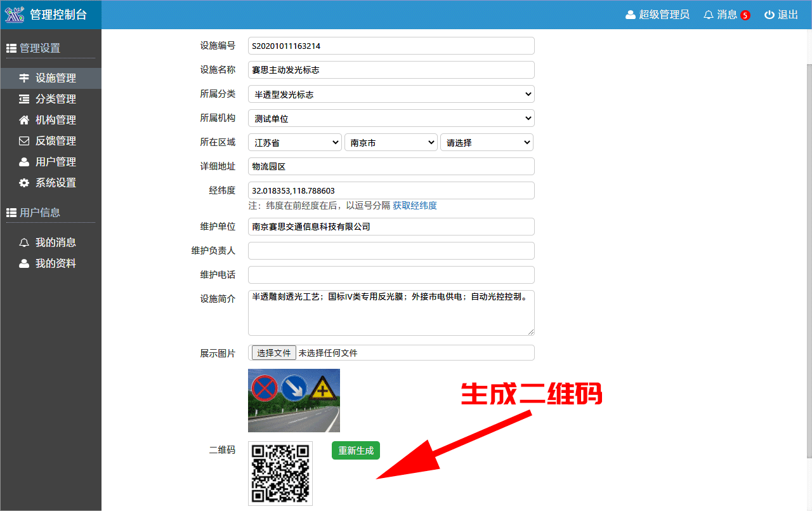Click the gear icon beside 系统设置
This screenshot has width=812, height=511.
pyautogui.click(x=24, y=183)
